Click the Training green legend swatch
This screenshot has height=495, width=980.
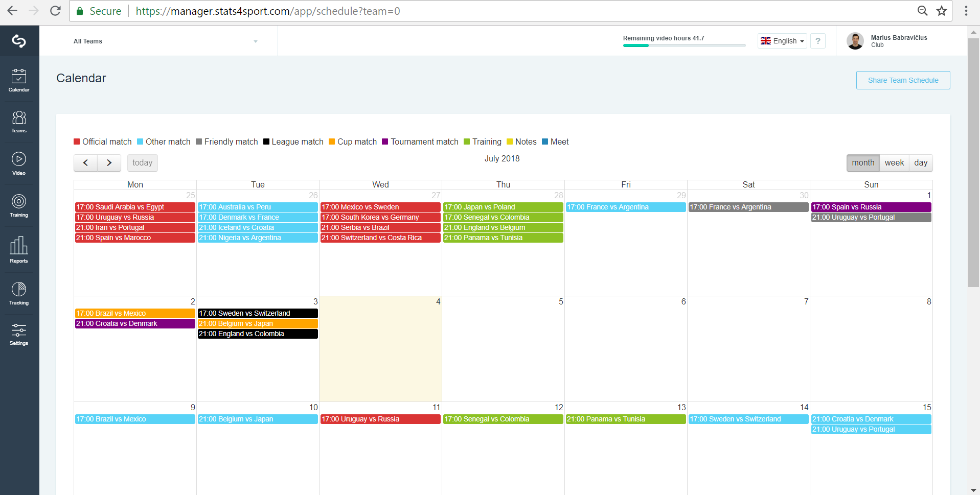pos(467,142)
